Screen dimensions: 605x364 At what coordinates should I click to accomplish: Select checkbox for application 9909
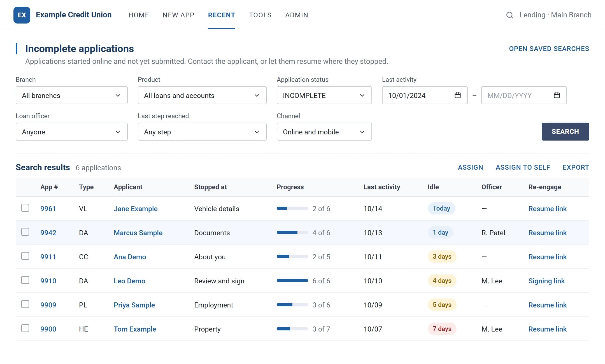[25, 304]
